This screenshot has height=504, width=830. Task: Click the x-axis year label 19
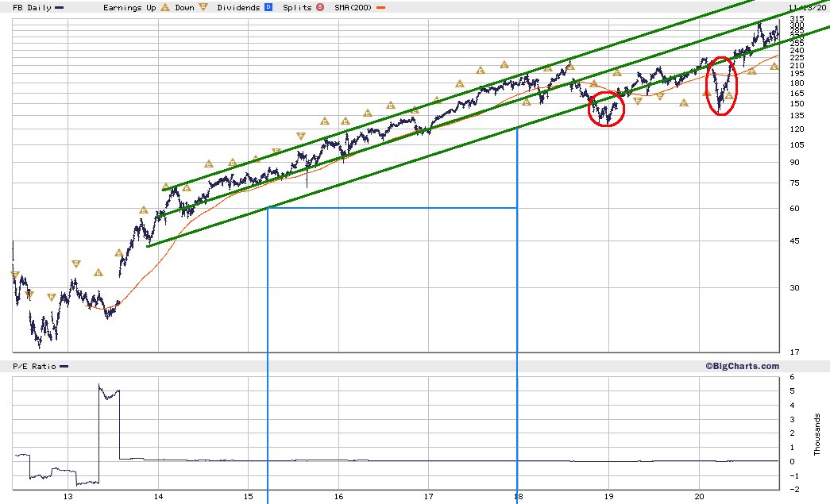pos(608,496)
